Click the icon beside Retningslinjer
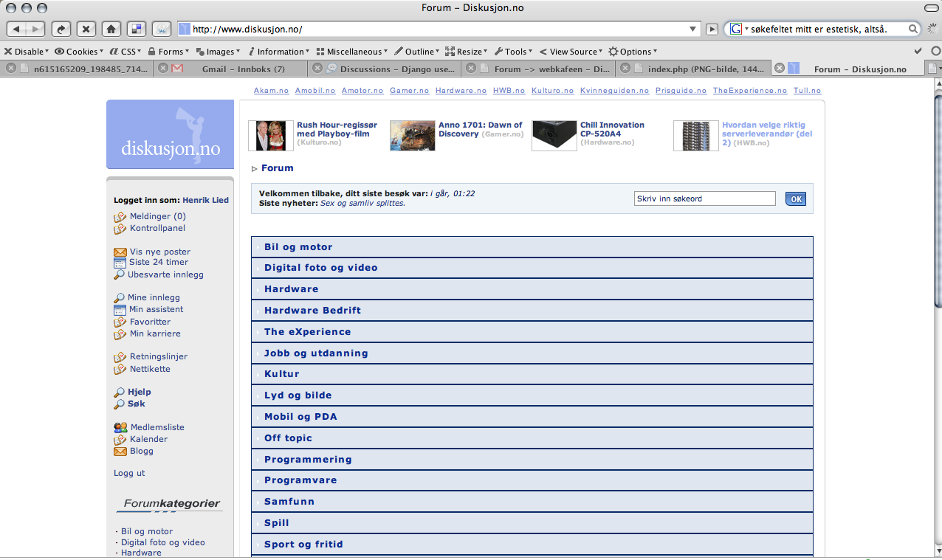 click(x=120, y=357)
